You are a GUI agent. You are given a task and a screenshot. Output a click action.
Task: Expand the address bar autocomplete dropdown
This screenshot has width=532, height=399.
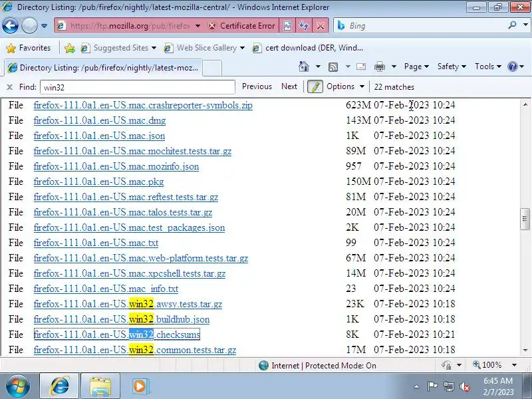[x=198, y=26]
